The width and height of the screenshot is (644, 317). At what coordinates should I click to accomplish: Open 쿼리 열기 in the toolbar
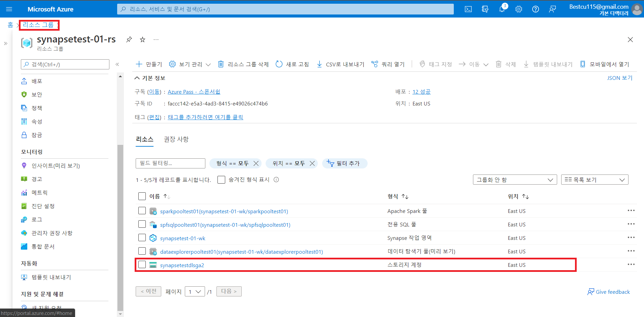coord(388,64)
